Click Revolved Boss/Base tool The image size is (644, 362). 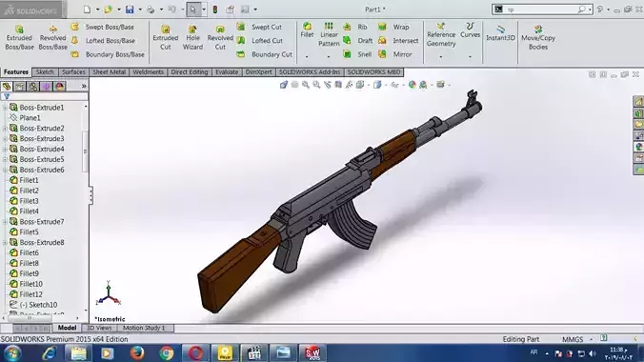click(53, 37)
